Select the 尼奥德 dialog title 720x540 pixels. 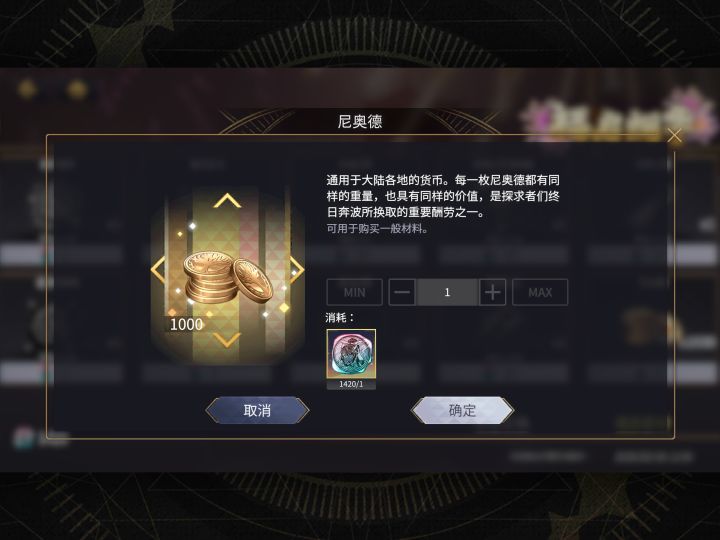point(360,122)
